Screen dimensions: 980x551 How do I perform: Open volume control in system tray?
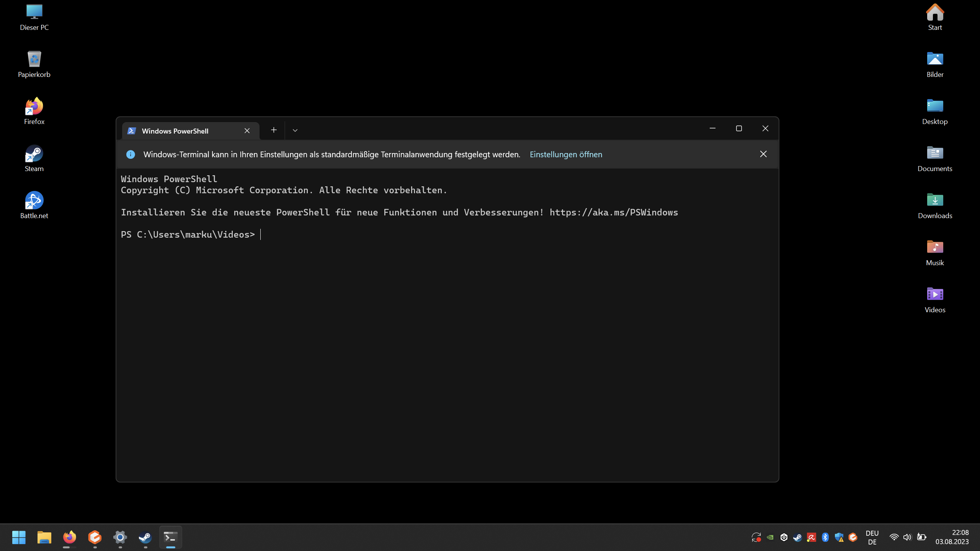point(907,537)
